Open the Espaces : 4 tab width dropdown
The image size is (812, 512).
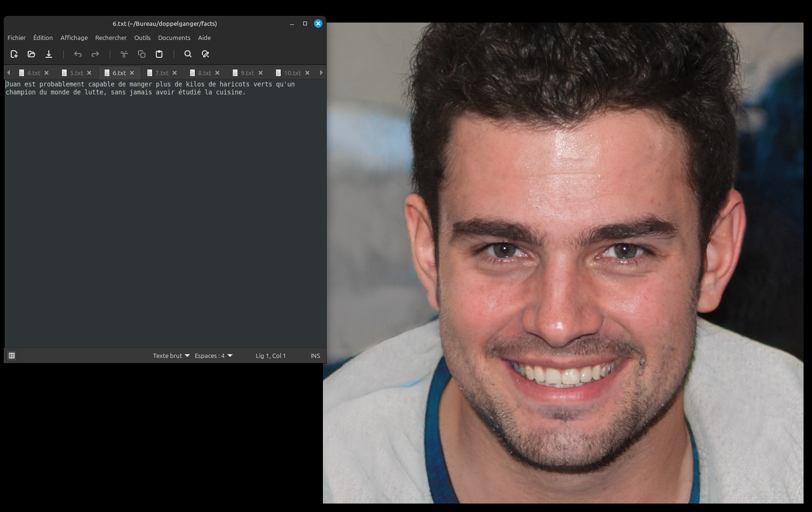point(214,356)
